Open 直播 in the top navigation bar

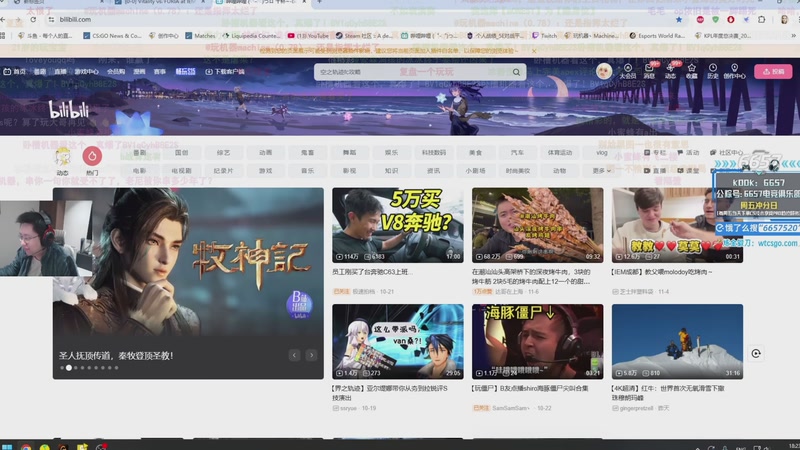tap(60, 72)
